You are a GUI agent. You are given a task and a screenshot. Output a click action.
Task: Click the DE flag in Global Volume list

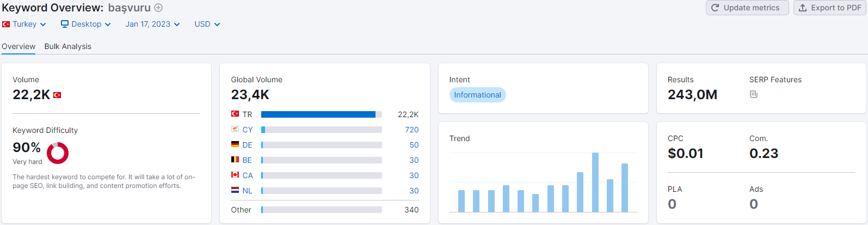point(235,144)
